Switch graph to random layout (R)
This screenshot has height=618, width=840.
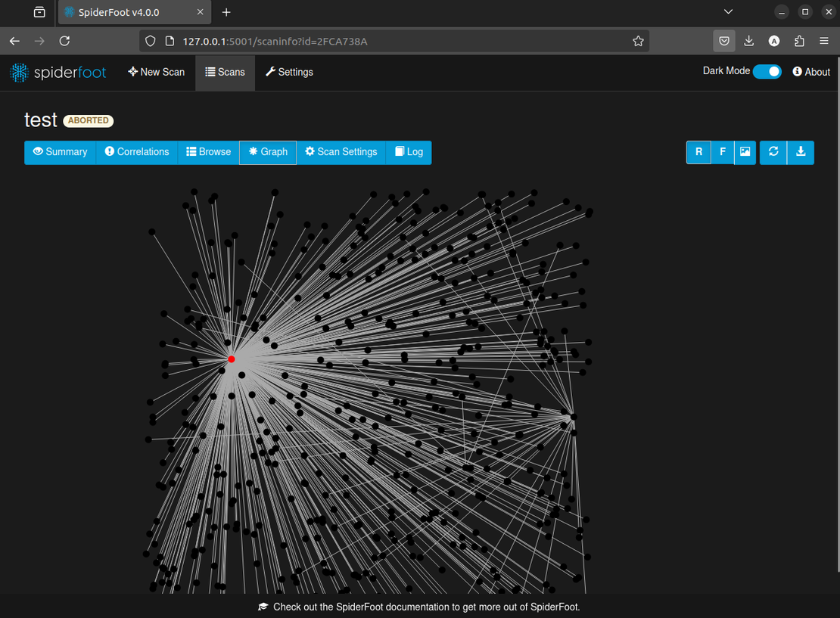698,152
